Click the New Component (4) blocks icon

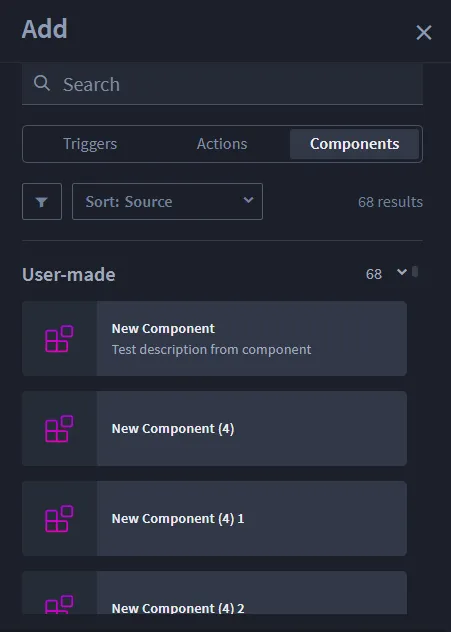[59, 429]
